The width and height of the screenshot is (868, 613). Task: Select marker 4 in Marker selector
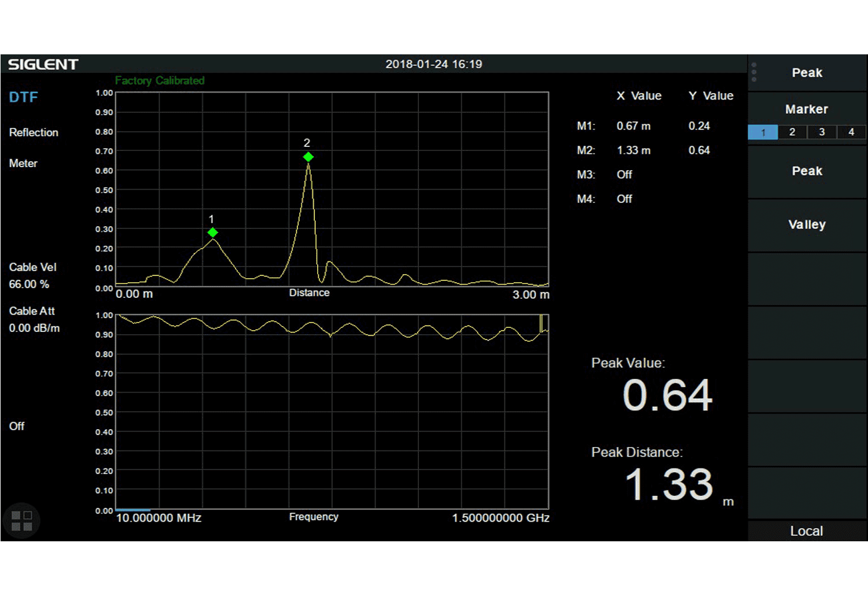pyautogui.click(x=851, y=132)
